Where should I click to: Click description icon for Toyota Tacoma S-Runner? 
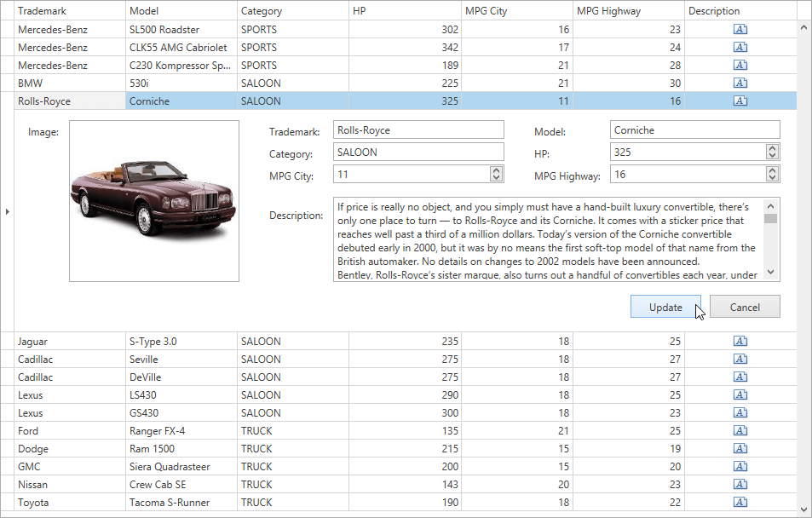tap(740, 502)
